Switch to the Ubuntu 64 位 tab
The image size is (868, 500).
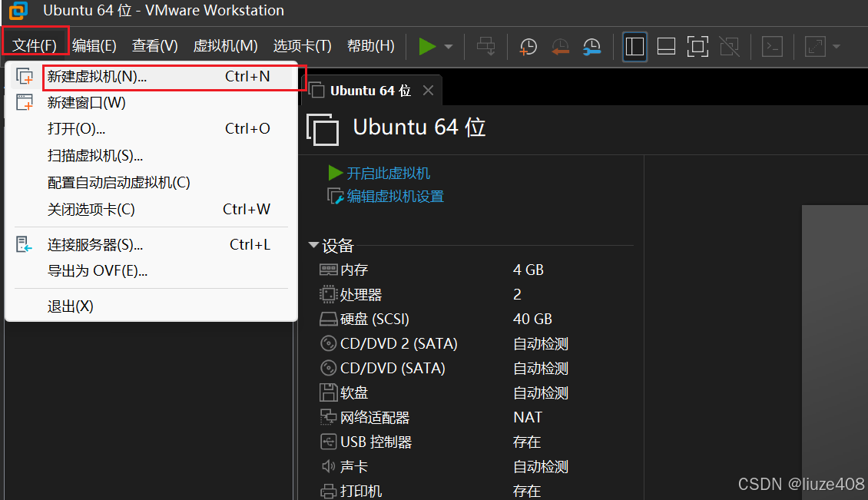(x=370, y=91)
